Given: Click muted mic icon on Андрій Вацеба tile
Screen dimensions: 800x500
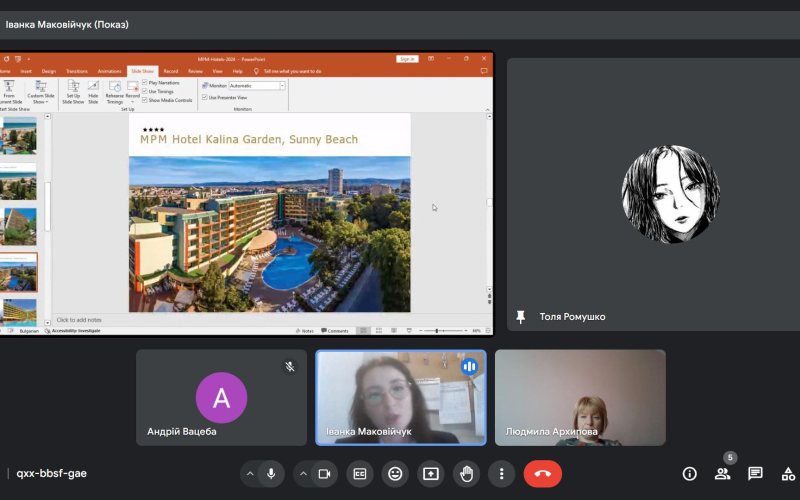Looking at the screenshot, I should 290,366.
